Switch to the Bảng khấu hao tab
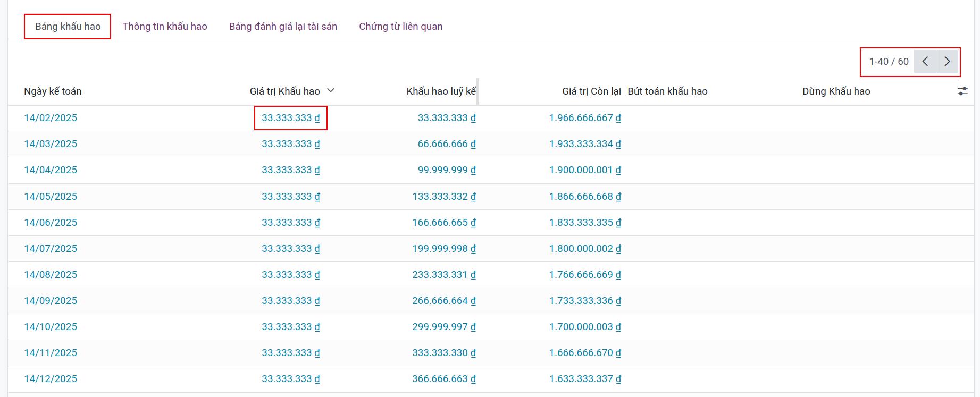Screen dimensions: 980x397 point(68,27)
